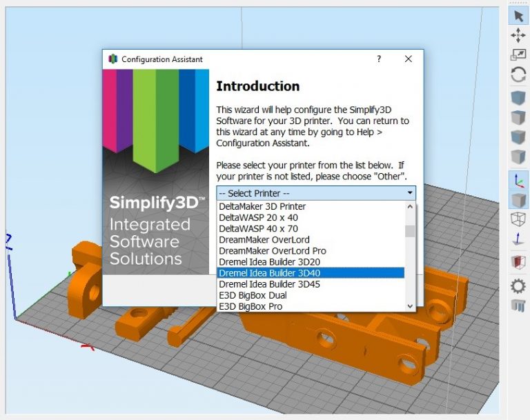Choose DeltaMaker 3D Printer from list
Viewport: 530px width, 420px height.
pyautogui.click(x=311, y=206)
